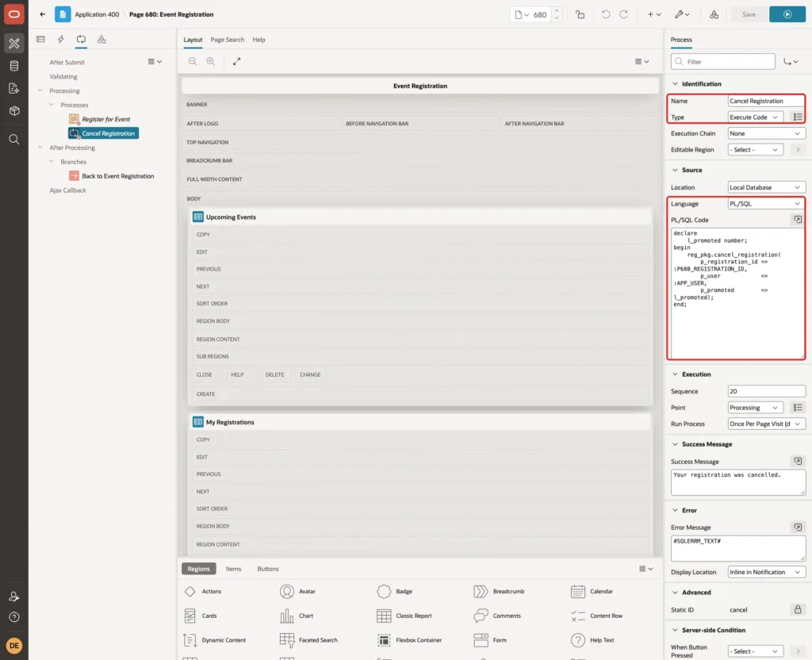Collapse the Execution section
The height and width of the screenshot is (660, 812).
(675, 374)
